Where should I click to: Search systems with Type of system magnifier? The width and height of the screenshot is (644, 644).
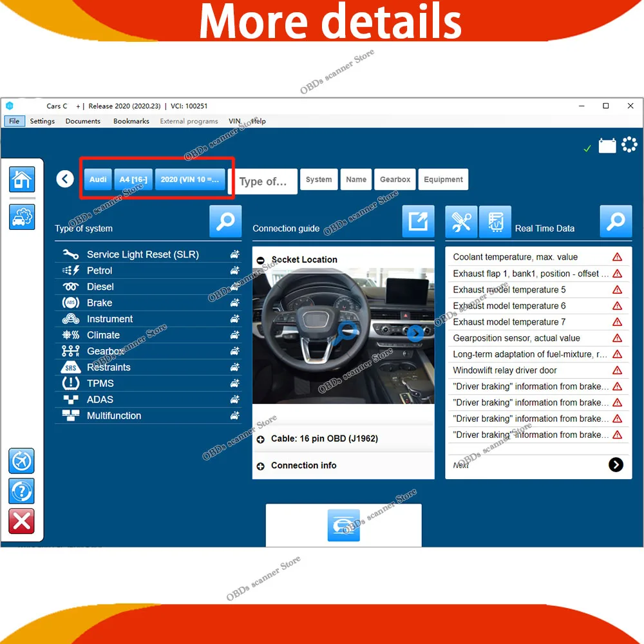tap(225, 222)
